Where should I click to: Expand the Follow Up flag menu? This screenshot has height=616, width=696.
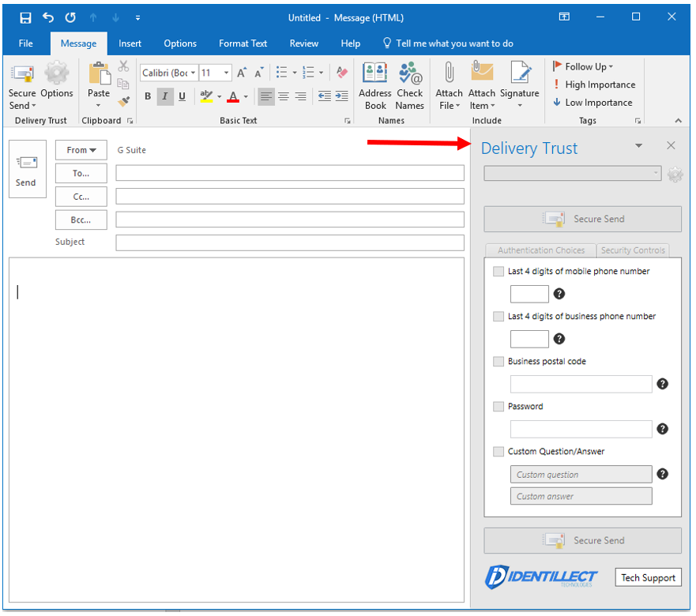pyautogui.click(x=585, y=67)
